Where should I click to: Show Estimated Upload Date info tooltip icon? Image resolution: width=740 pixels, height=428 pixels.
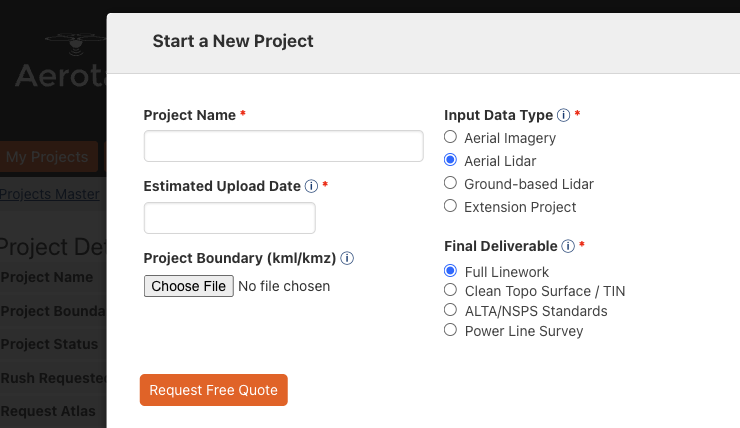[311, 186]
